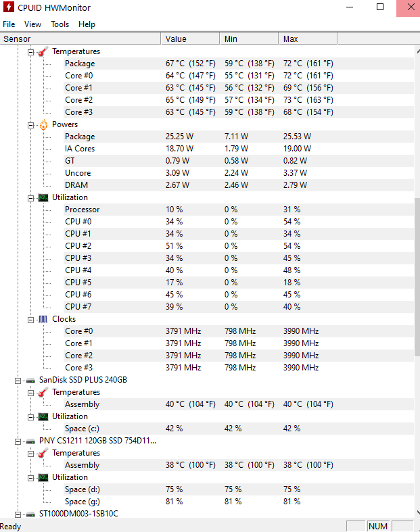The height and width of the screenshot is (532, 420).
Task: Click the CPUID HWMonitor app icon in title bar
Action: pyautogui.click(x=7, y=7)
